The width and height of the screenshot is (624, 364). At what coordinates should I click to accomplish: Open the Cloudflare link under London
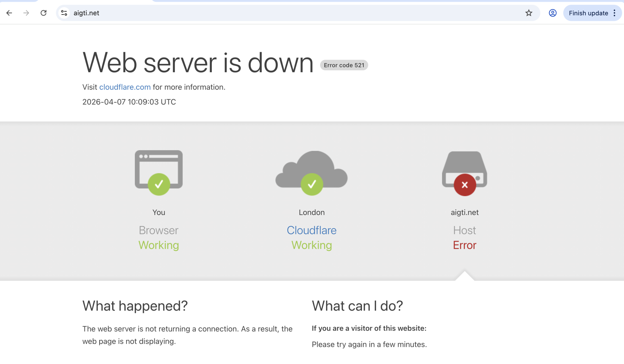[312, 230]
